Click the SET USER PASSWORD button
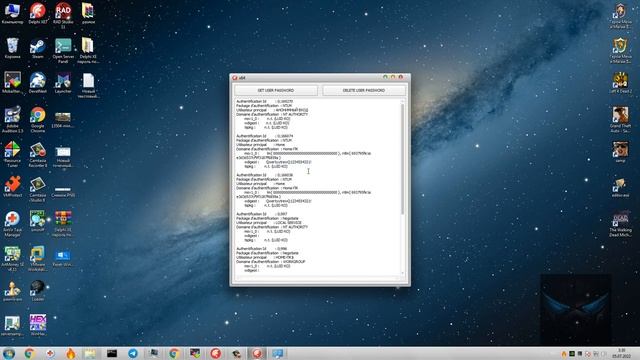This screenshot has width=640, height=360. tap(276, 90)
